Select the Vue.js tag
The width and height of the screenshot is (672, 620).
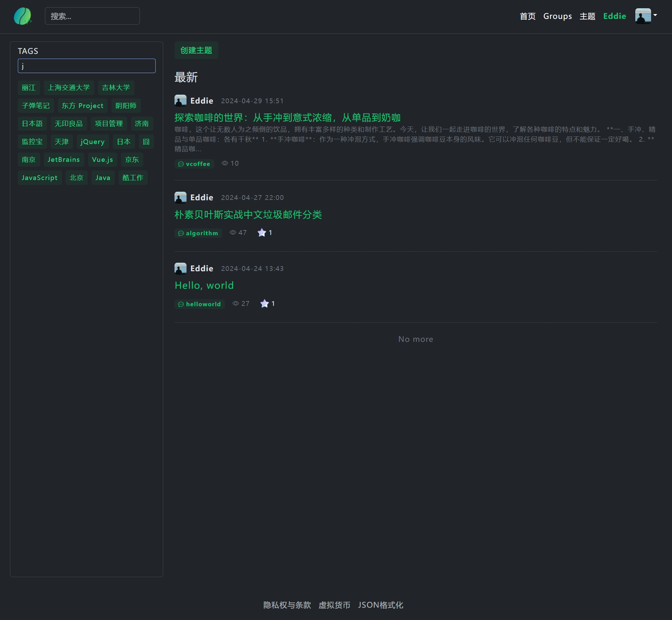pos(102,159)
